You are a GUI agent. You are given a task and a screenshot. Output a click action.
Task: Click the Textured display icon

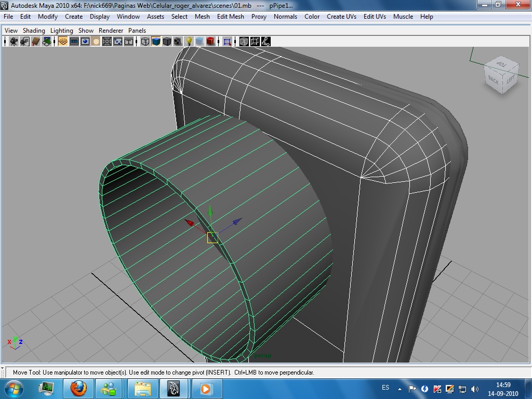pyautogui.click(x=178, y=42)
